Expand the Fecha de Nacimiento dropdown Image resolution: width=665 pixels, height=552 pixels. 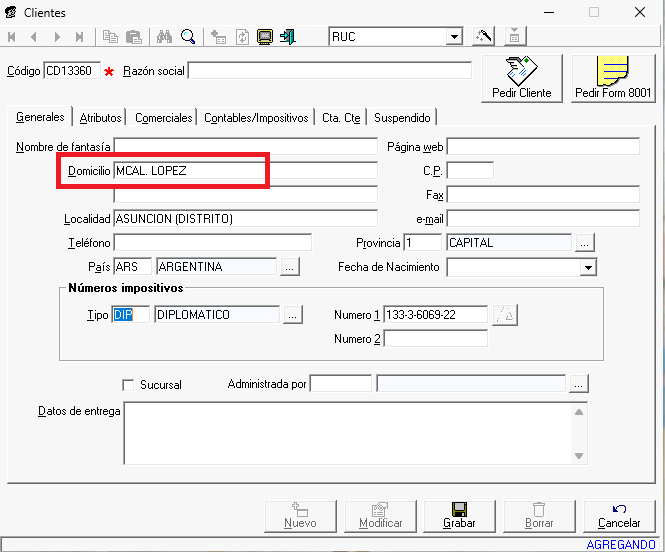[x=588, y=268]
